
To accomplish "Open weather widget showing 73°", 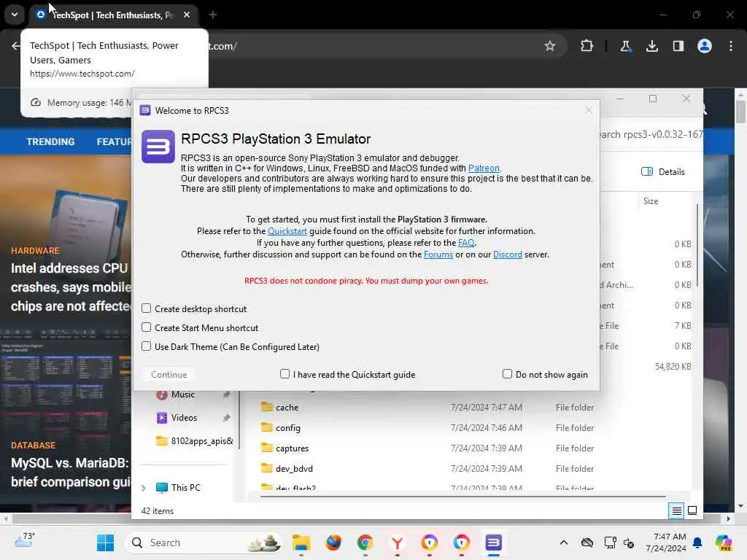I will (x=25, y=541).
